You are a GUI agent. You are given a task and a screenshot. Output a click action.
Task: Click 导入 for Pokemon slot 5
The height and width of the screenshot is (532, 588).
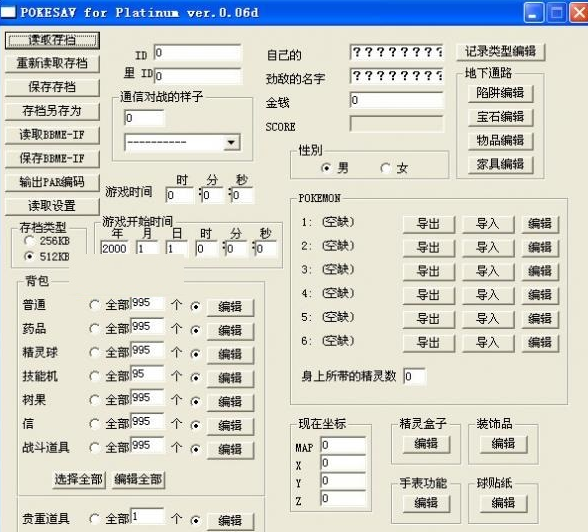[488, 319]
